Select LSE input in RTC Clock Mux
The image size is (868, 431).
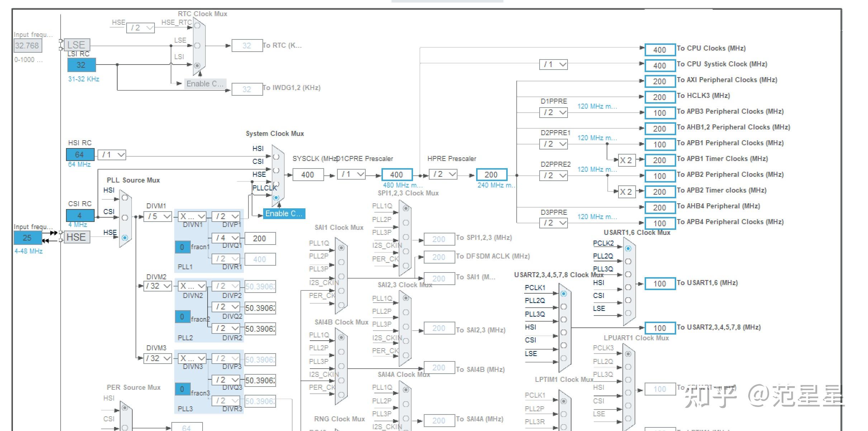(197, 46)
